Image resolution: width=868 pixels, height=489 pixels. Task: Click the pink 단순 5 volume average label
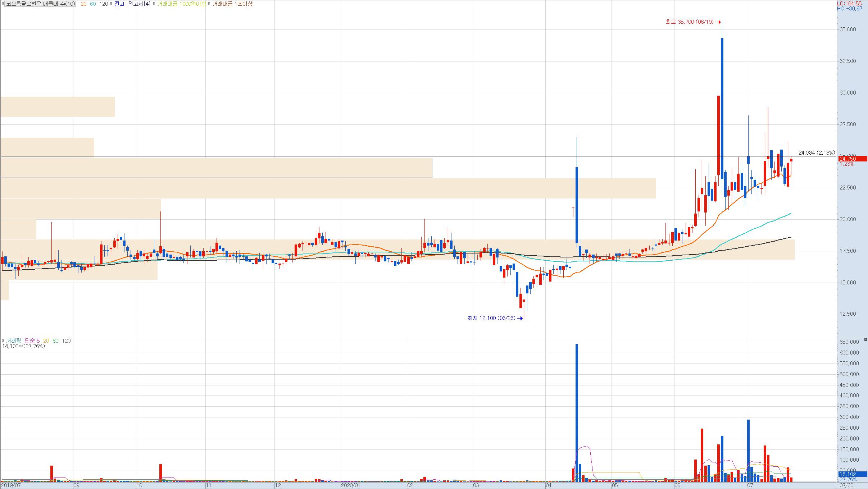pos(32,341)
